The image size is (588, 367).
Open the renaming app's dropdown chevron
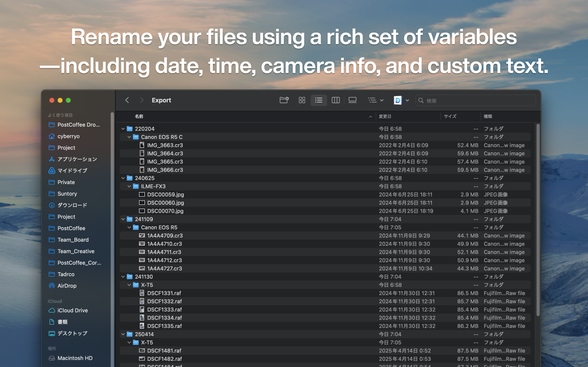pos(407,100)
